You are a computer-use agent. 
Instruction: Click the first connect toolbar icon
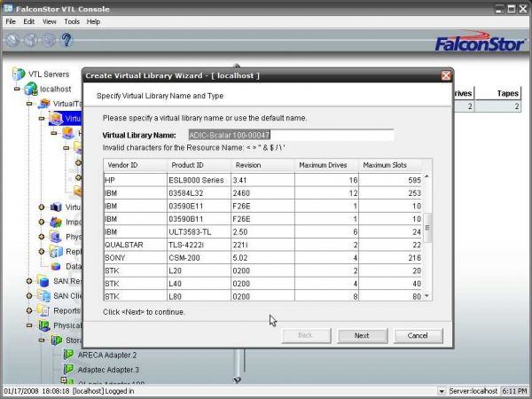(12, 41)
